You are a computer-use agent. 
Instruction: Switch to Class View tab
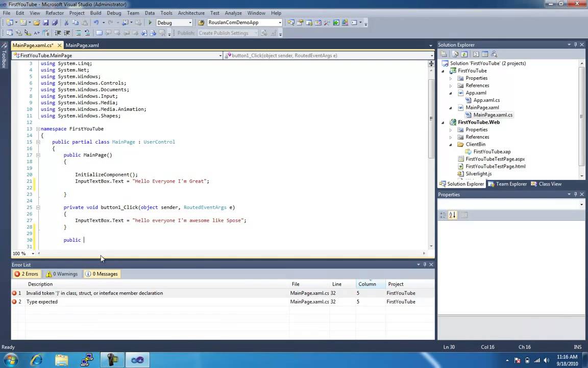(546, 184)
